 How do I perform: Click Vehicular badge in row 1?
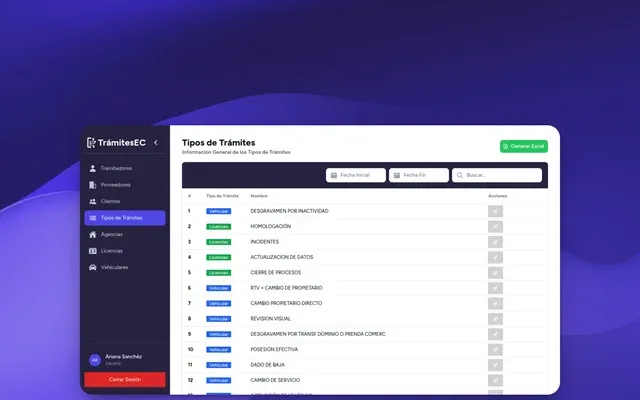point(218,211)
